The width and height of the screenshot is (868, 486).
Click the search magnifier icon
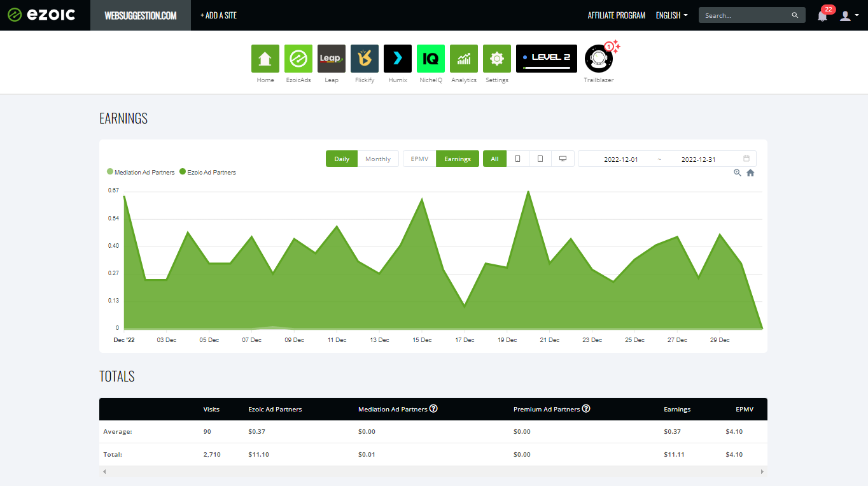[795, 15]
